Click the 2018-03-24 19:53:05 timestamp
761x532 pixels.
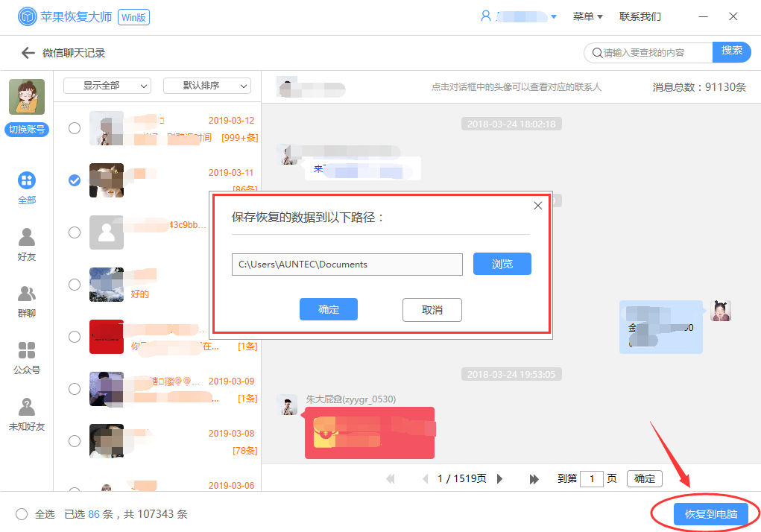pyautogui.click(x=511, y=374)
